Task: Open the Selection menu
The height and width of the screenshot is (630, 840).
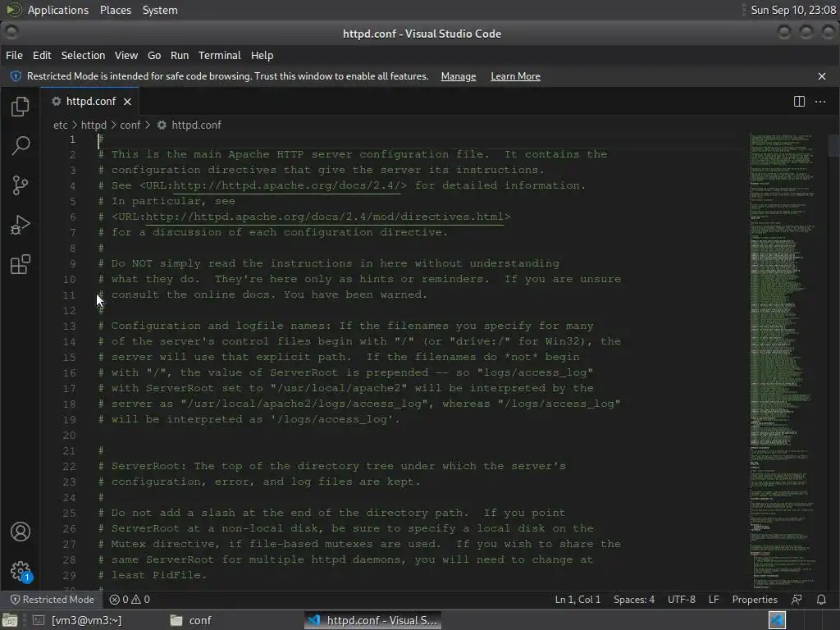Action: tap(83, 55)
